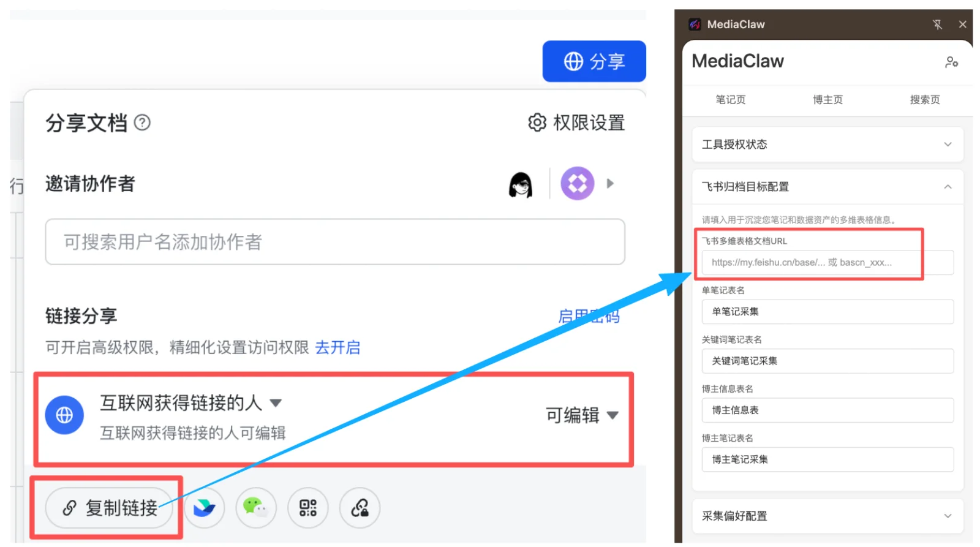The width and height of the screenshot is (980, 547).
Task: Switch to the 搜索页 tab
Action: (x=925, y=100)
